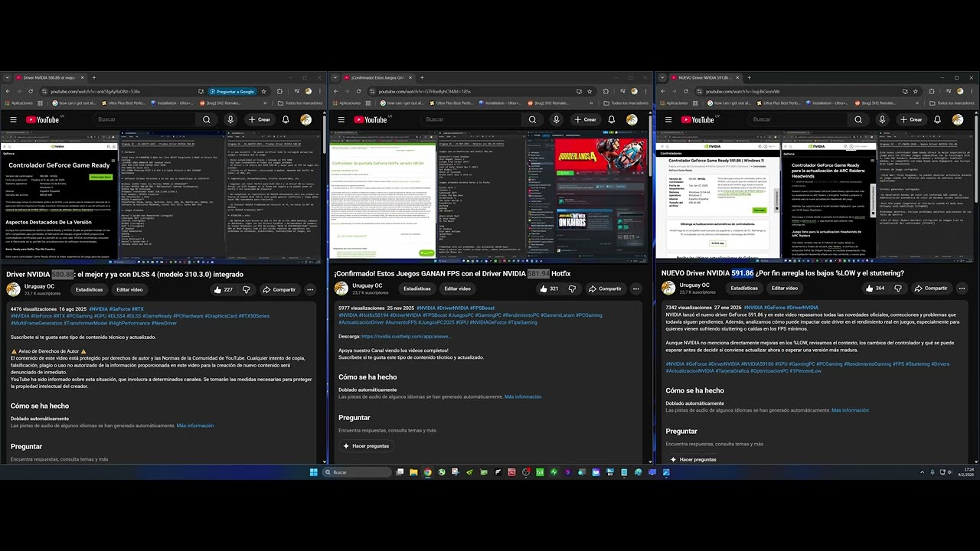Open more actions menu for 591.86 video

point(962,289)
